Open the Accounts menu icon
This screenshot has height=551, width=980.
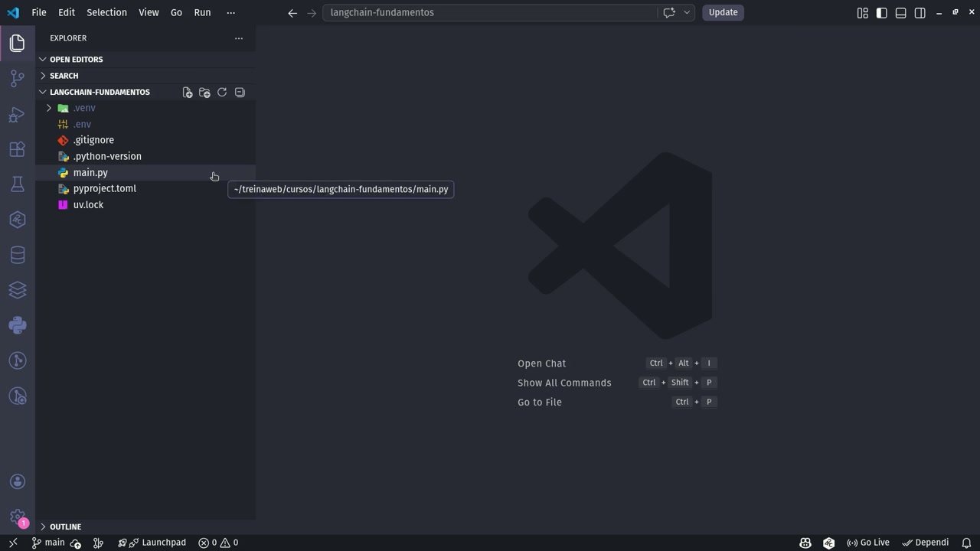point(17,481)
